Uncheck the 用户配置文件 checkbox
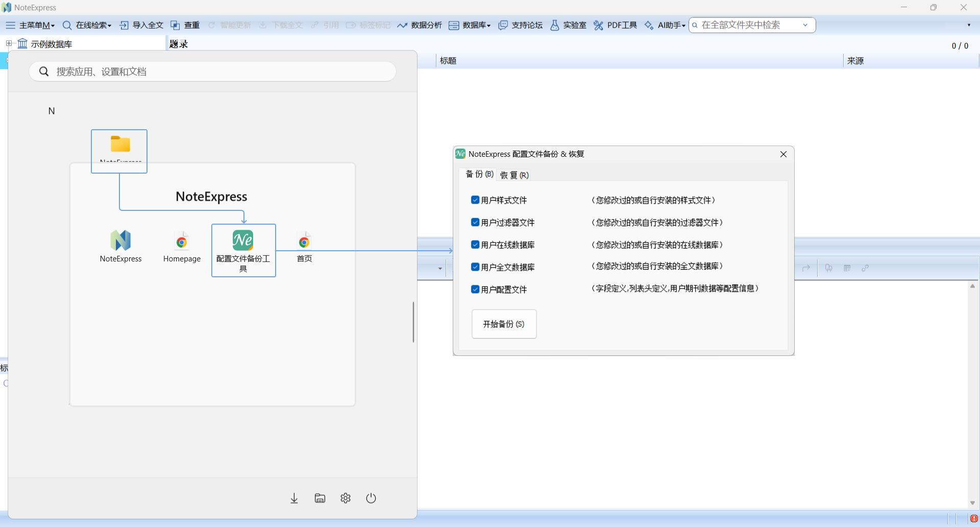980x527 pixels. pyautogui.click(x=475, y=289)
